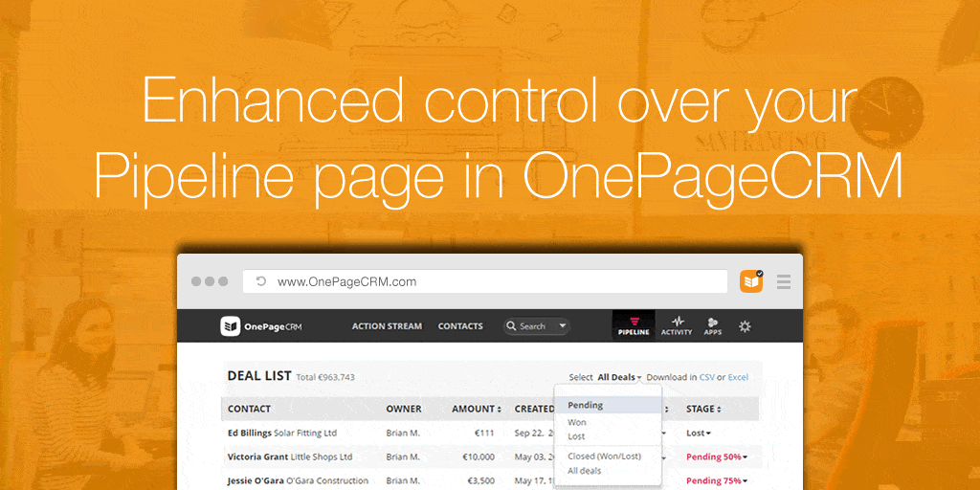Screen dimensions: 980x490
Task: Open the settings gear in navbar
Action: pyautogui.click(x=745, y=326)
